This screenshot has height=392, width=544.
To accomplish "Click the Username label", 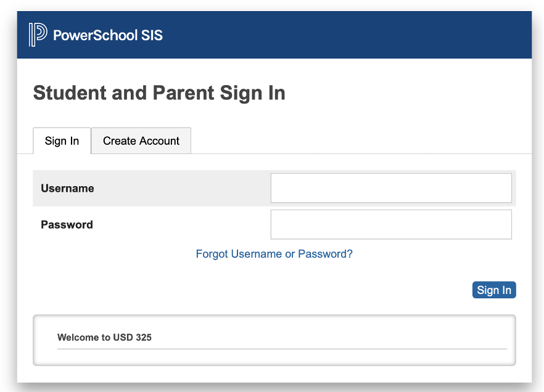I will [x=67, y=188].
